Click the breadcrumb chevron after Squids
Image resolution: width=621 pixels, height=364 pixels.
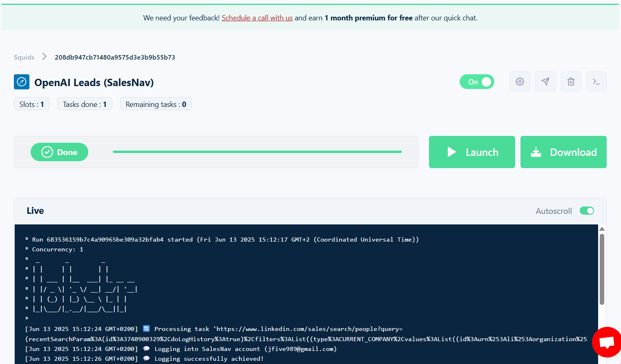pyautogui.click(x=45, y=57)
